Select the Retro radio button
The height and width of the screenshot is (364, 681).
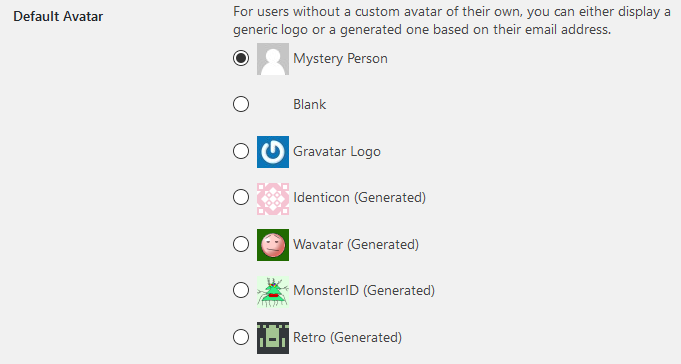coord(241,337)
